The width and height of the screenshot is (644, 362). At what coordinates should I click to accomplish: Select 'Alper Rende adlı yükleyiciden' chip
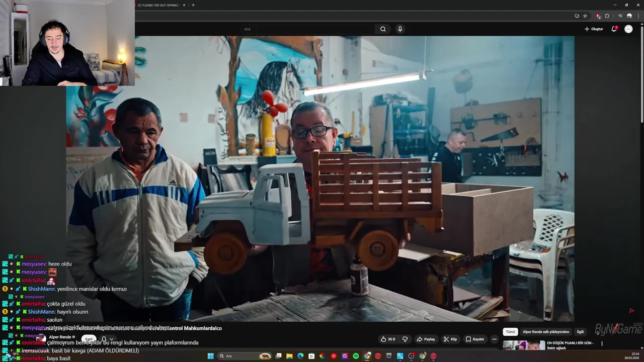coord(546,332)
